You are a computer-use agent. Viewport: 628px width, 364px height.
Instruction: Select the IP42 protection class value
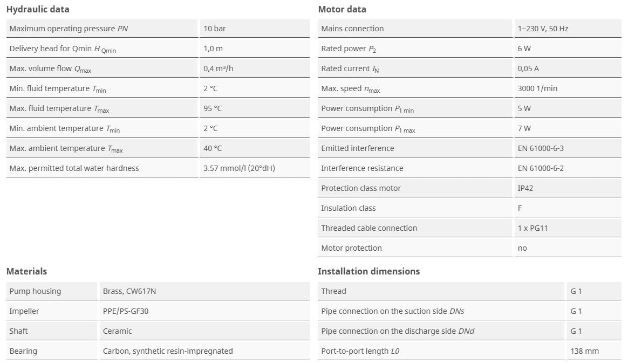pos(527,188)
